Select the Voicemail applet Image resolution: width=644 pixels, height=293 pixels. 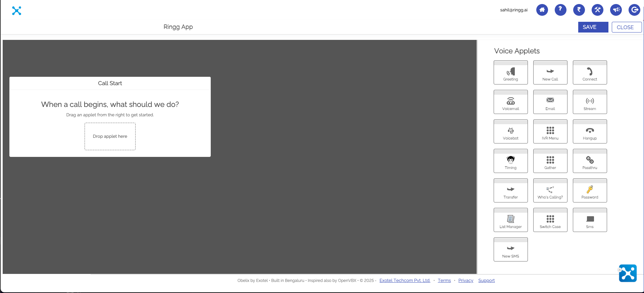click(510, 102)
